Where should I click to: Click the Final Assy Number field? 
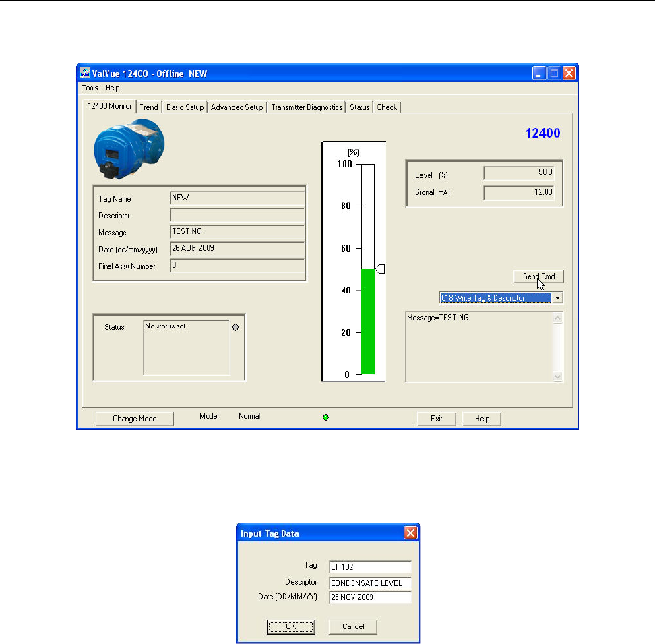click(237, 266)
